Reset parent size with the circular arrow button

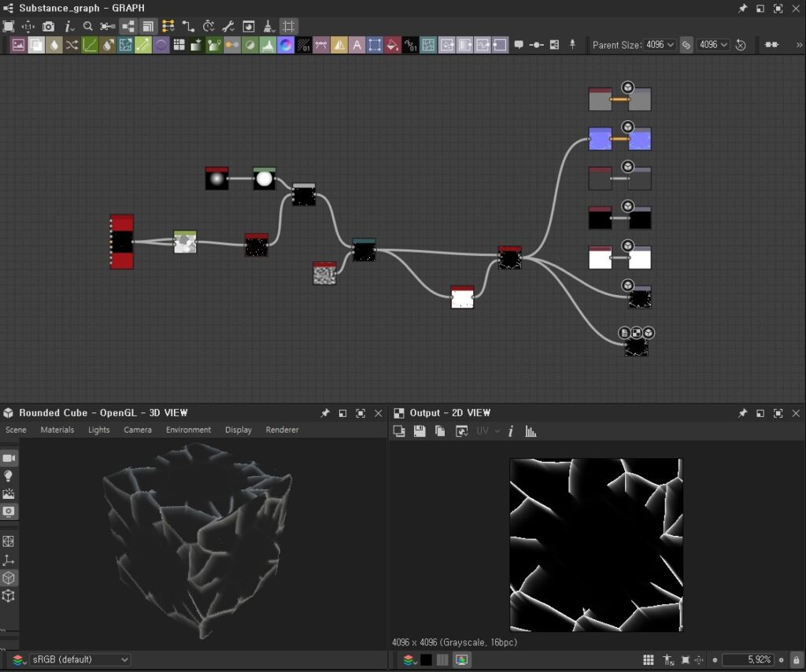741,45
